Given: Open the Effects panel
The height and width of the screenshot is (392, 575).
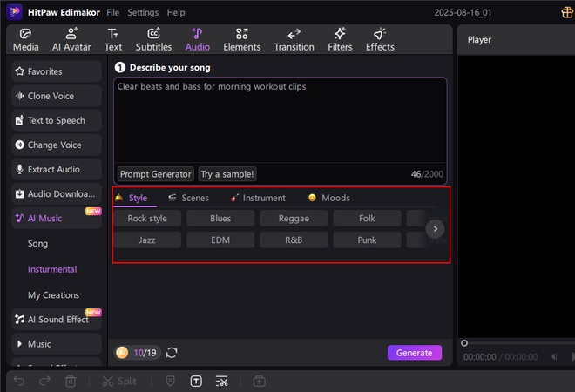Looking at the screenshot, I should pyautogui.click(x=380, y=39).
